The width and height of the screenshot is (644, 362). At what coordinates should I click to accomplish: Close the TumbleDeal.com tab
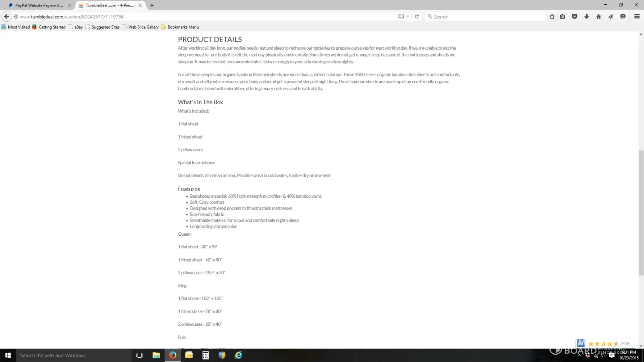coord(140,5)
